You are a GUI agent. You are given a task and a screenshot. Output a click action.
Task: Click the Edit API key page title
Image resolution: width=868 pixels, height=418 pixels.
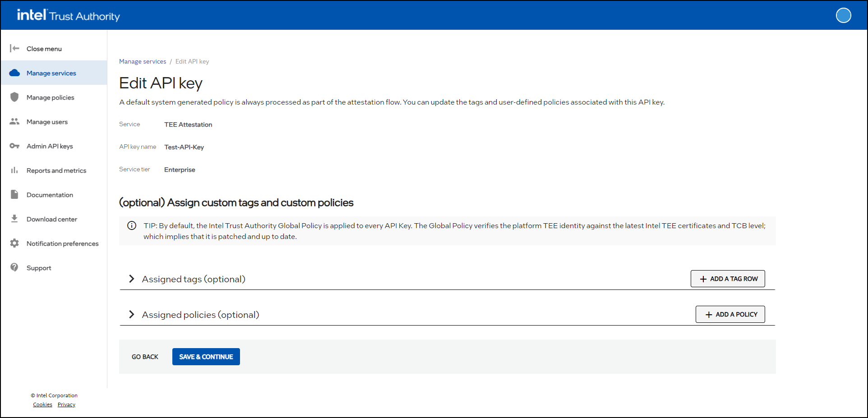161,83
